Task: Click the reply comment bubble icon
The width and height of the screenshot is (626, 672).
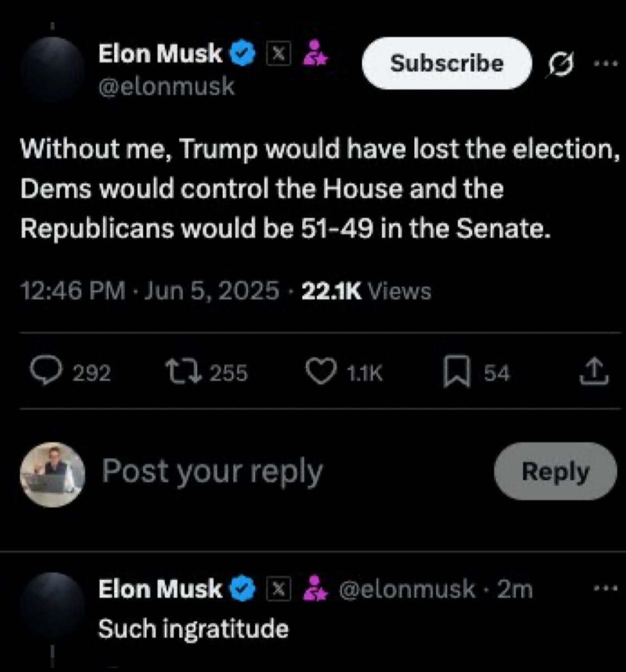Action: point(46,371)
